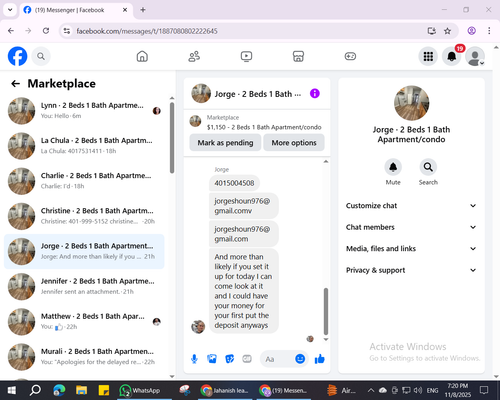Open emoji picker smiley icon
This screenshot has width=500, height=400.
(x=300, y=359)
